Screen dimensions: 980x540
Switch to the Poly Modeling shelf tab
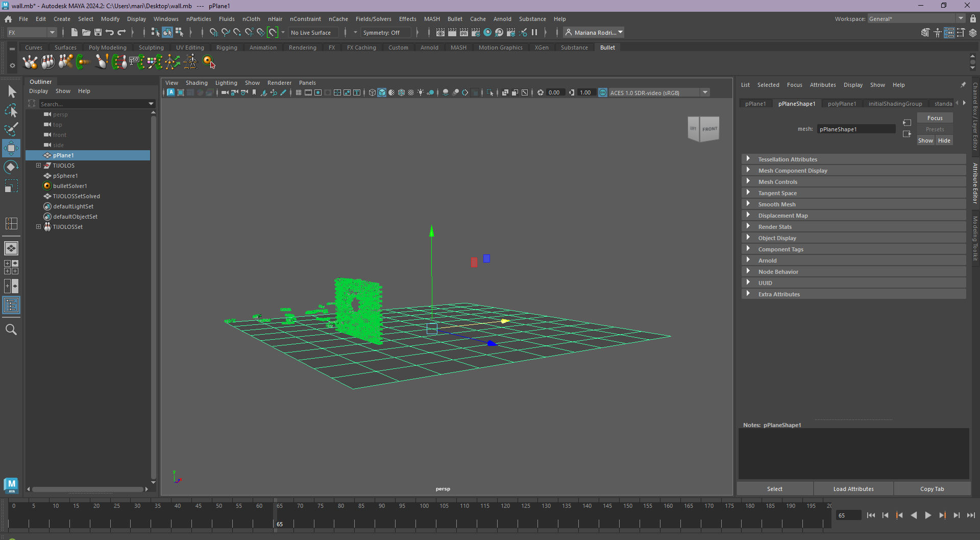(107, 48)
